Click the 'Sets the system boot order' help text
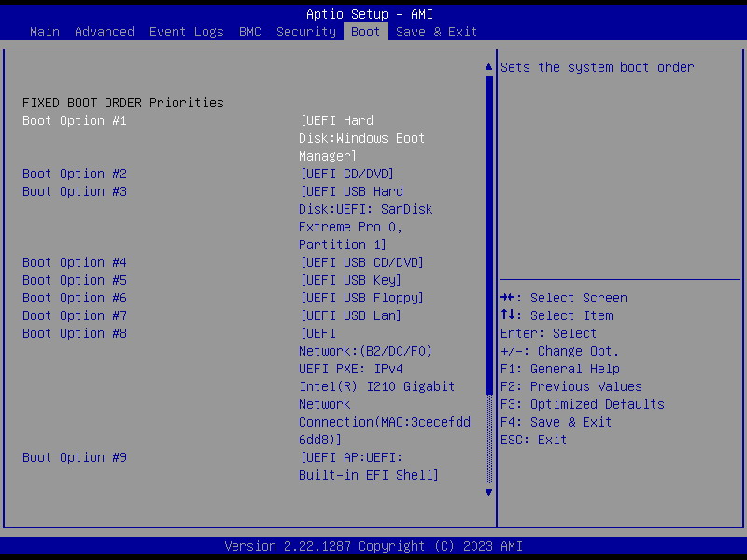This screenshot has width=747, height=560. 597,67
